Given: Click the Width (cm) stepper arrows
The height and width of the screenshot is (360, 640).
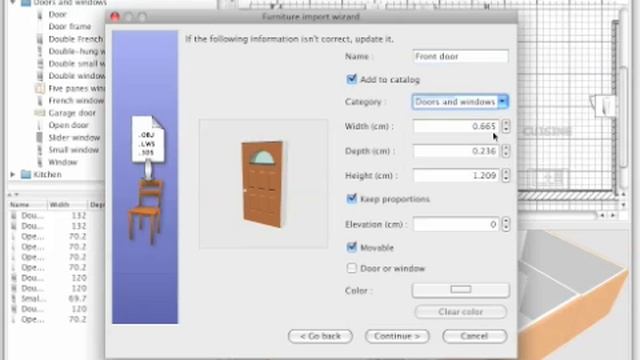Looking at the screenshot, I should (x=506, y=126).
